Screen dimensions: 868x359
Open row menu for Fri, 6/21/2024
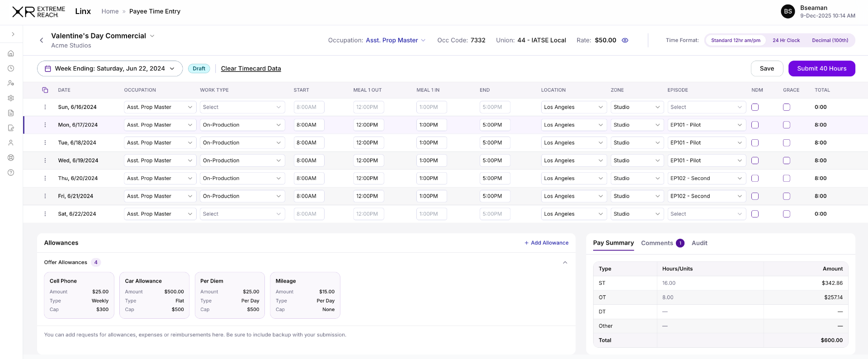[x=45, y=196]
